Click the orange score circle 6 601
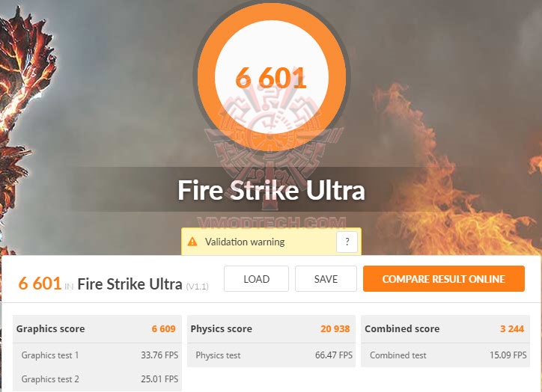 (x=272, y=76)
